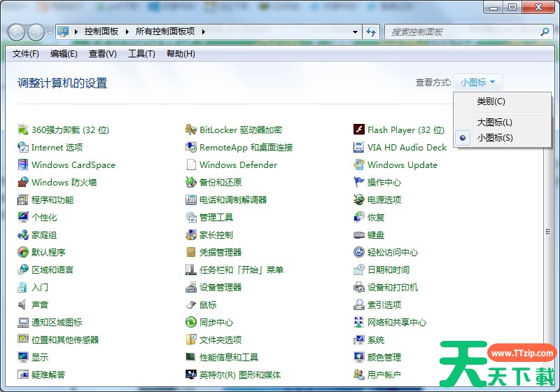Open the 程序和功能 link
This screenshot has height=392, width=560.
click(x=52, y=200)
